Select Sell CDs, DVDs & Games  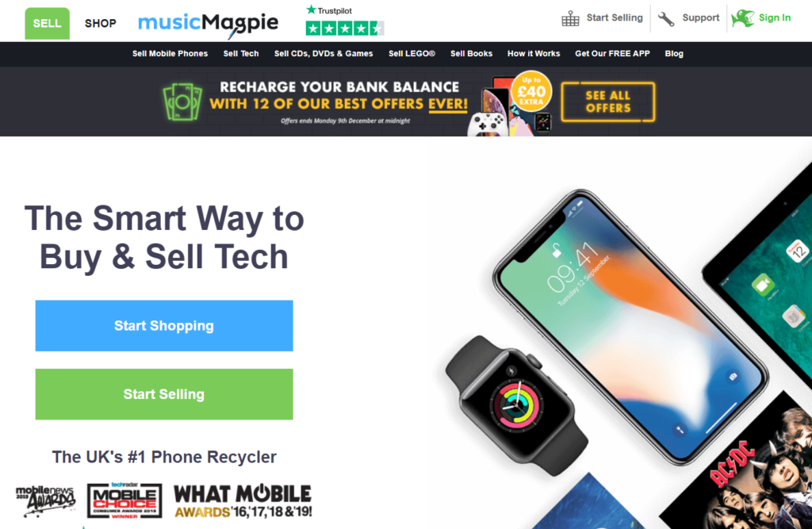(x=324, y=53)
